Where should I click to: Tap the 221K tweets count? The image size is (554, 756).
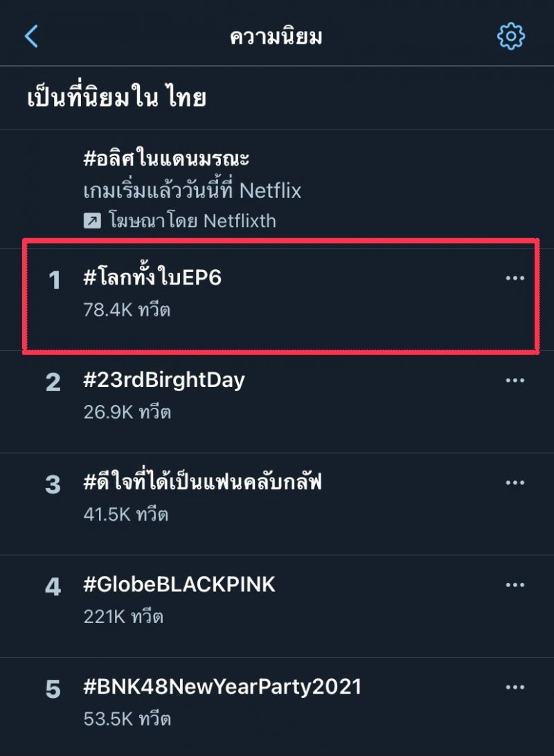tap(123, 617)
